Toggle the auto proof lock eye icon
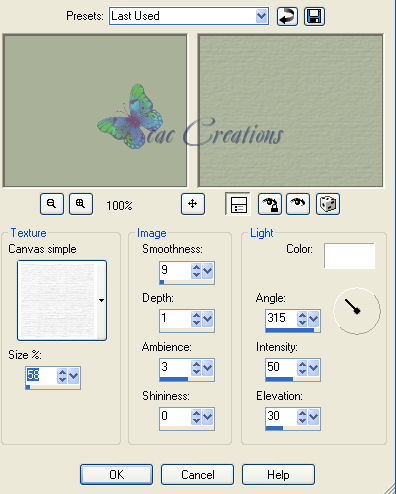This screenshot has width=396, height=494. [270, 204]
